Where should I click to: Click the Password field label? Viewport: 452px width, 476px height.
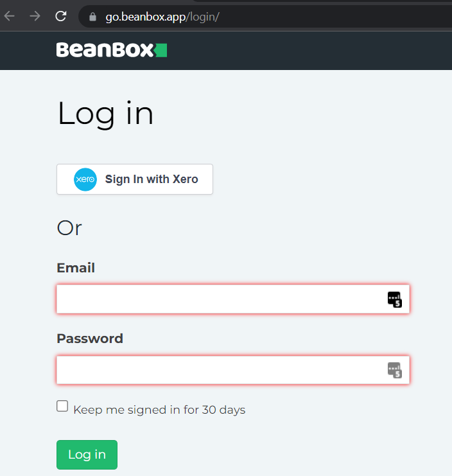pos(90,339)
